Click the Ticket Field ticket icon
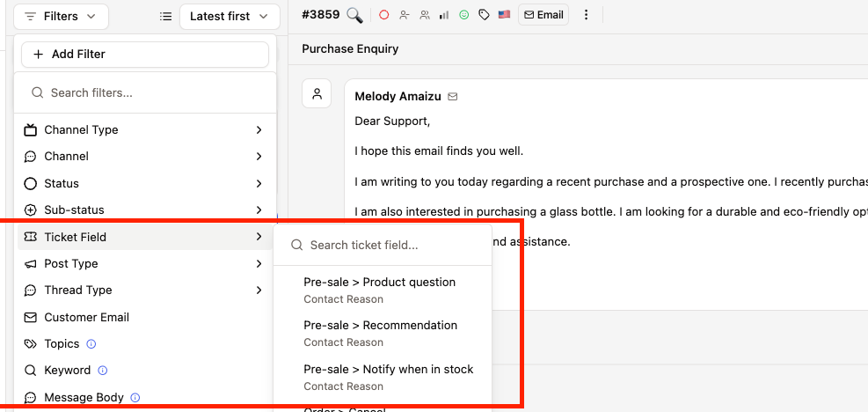This screenshot has width=868, height=412. click(x=31, y=237)
